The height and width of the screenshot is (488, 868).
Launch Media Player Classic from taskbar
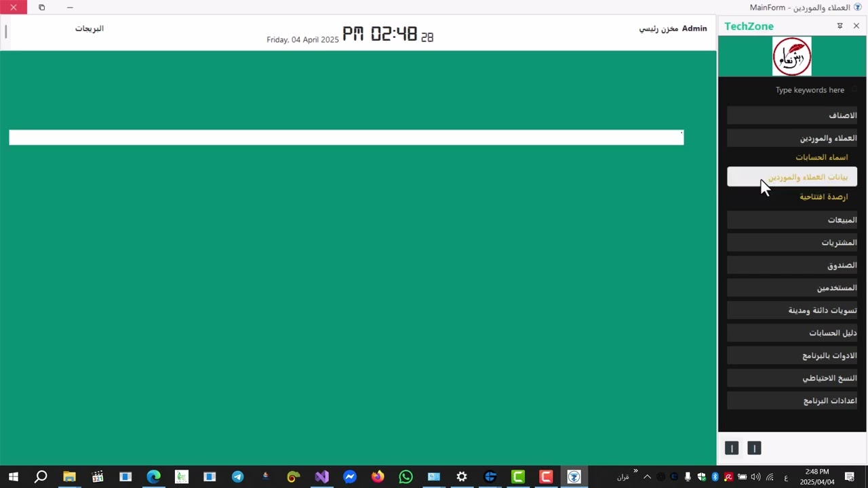click(x=98, y=476)
